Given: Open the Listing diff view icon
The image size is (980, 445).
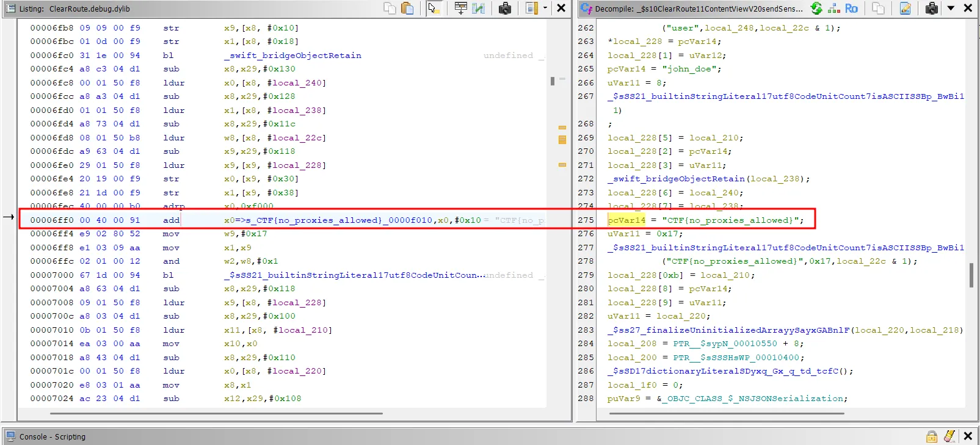Looking at the screenshot, I should 479,8.
